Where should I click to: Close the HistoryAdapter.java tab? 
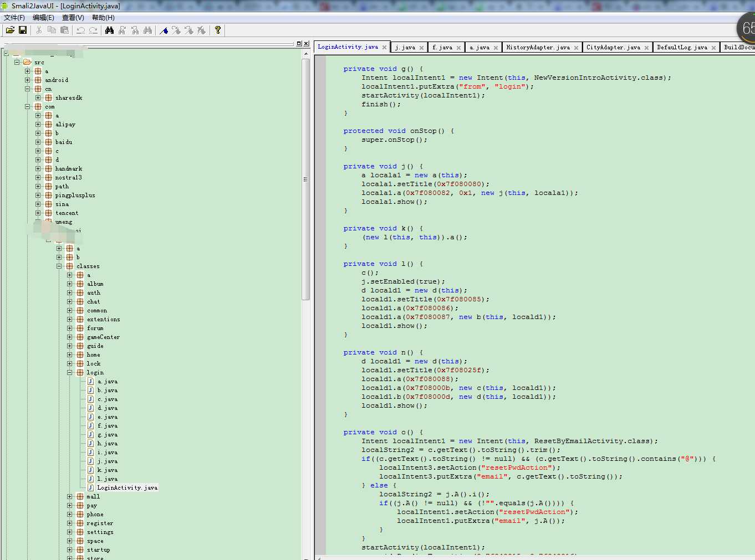click(576, 48)
